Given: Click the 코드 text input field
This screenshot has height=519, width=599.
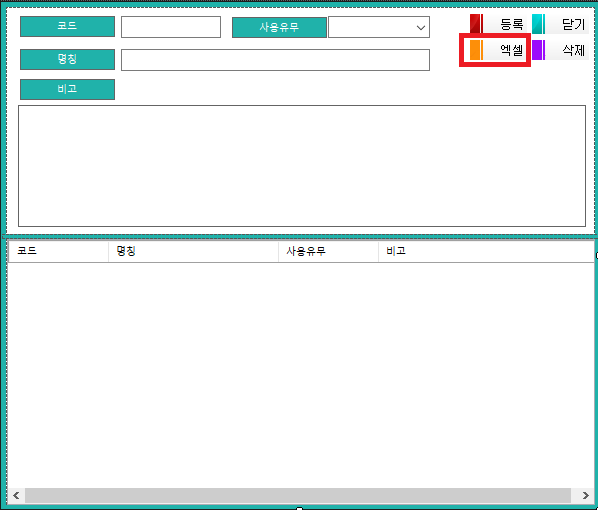Looking at the screenshot, I should pos(171,27).
